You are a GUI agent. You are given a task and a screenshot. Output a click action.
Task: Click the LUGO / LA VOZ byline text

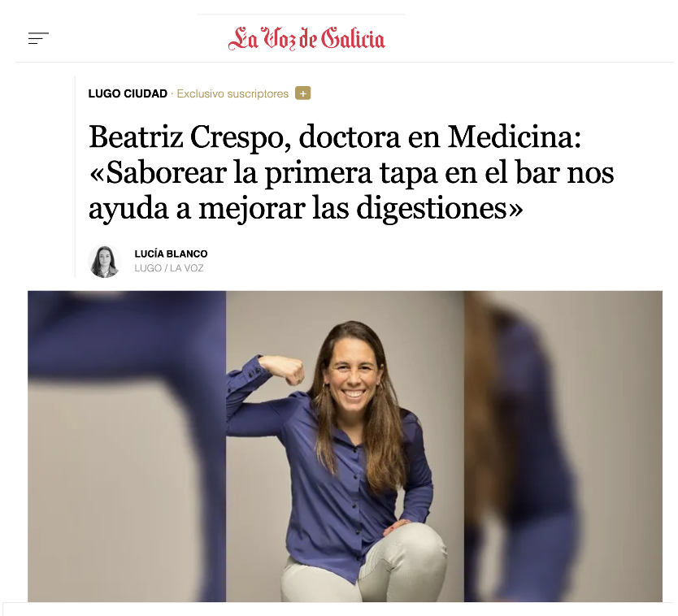(168, 268)
